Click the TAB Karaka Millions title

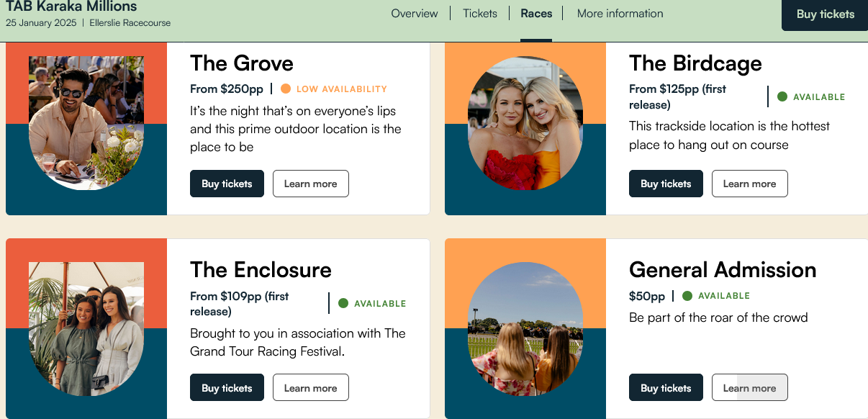71,6
